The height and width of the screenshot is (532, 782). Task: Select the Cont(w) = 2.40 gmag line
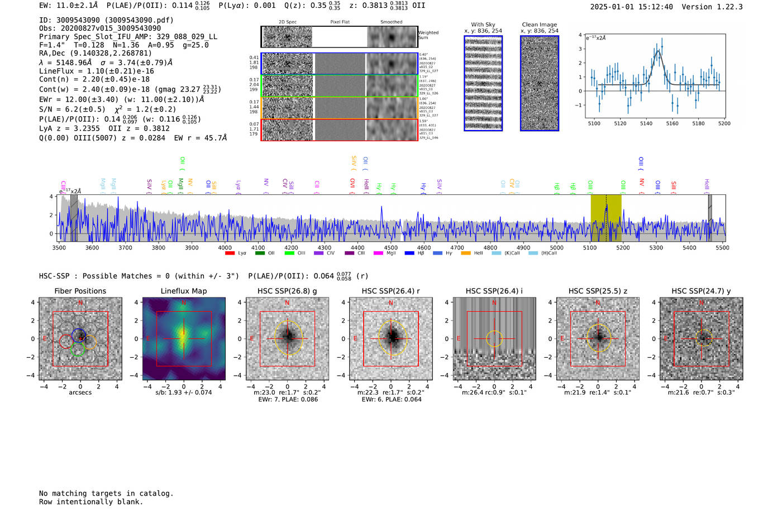130,89
